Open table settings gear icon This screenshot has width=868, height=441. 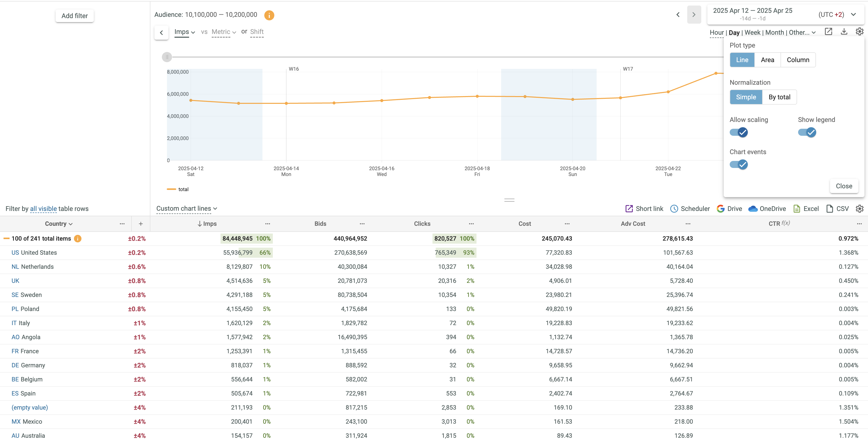click(859, 209)
